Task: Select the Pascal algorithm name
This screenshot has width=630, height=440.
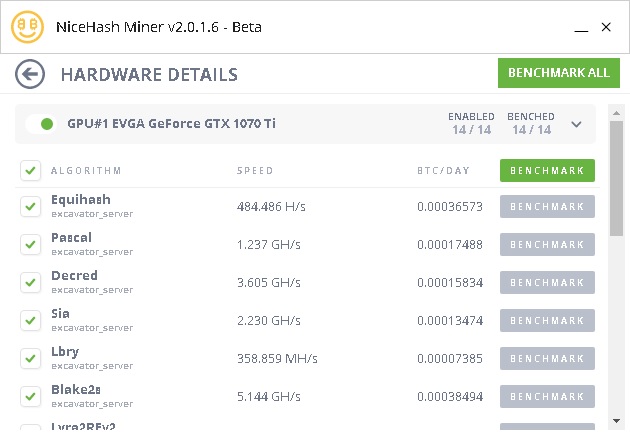Action: pyautogui.click(x=72, y=237)
